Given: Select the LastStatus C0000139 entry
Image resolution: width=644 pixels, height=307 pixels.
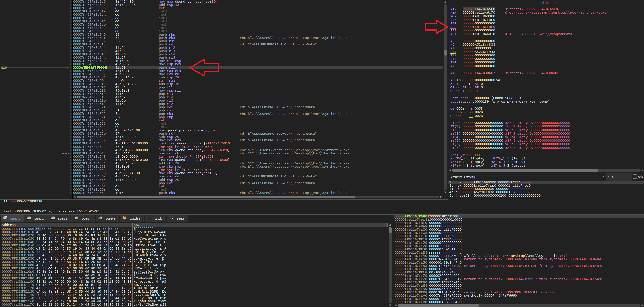Looking at the screenshot, I should click(500, 102).
